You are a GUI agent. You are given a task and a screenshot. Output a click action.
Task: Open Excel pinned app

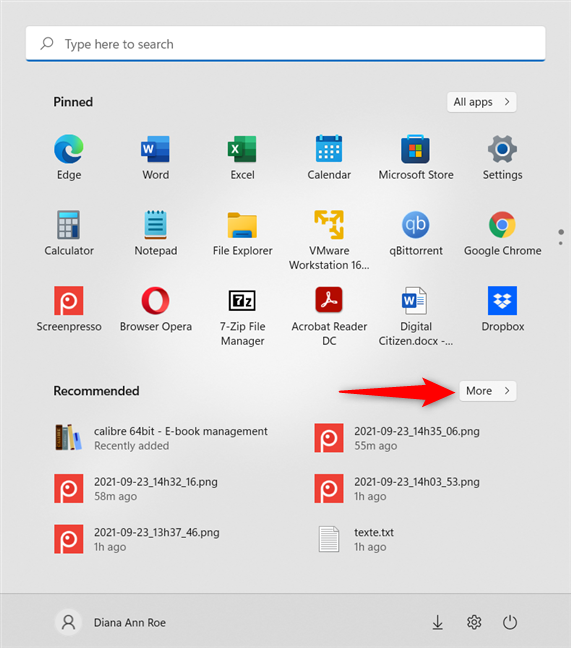[x=242, y=157]
